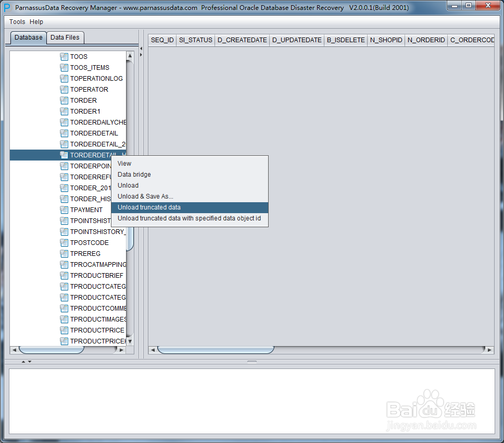Screen dimensions: 504x443
Task: Click the horizontal splitter's up arrow
Action: pos(23,362)
